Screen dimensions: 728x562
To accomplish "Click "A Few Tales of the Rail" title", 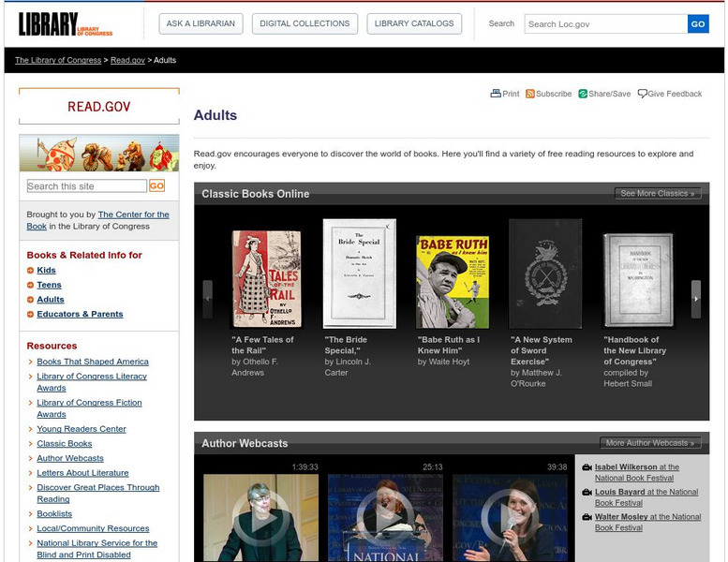I will 262,346.
